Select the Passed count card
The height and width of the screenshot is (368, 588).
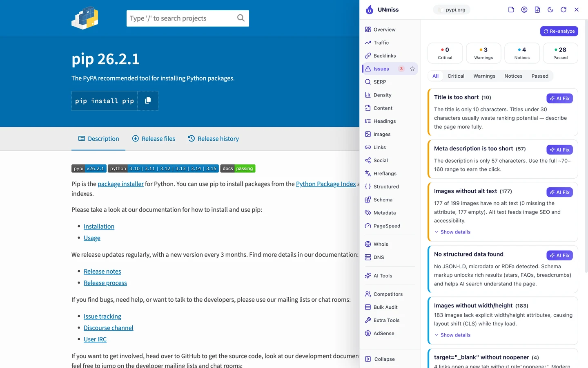[561, 53]
